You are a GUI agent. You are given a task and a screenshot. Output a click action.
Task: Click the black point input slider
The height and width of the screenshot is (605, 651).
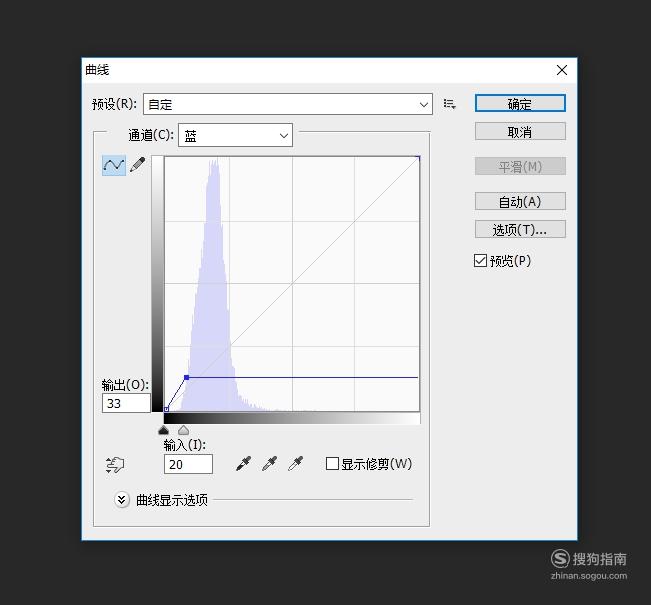tap(164, 430)
